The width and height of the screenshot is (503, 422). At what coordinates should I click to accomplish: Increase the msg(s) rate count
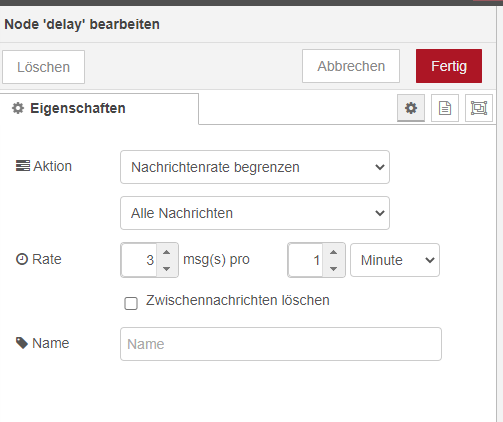pyautogui.click(x=167, y=252)
